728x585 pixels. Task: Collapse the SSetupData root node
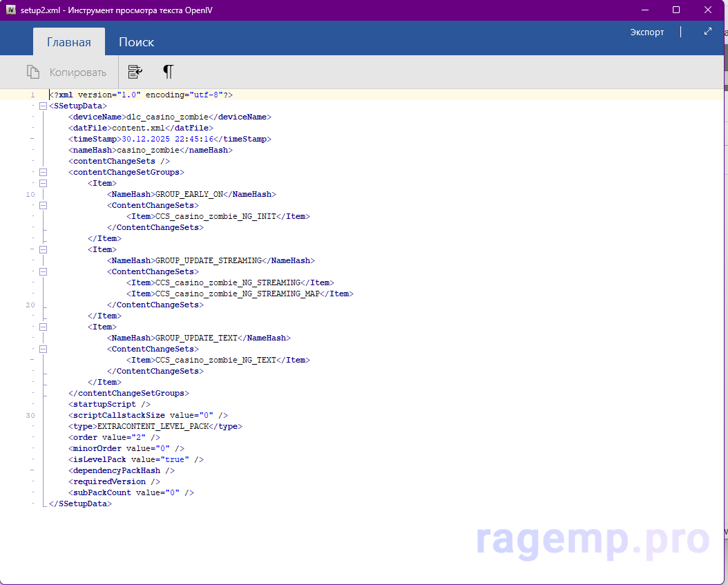tap(43, 106)
